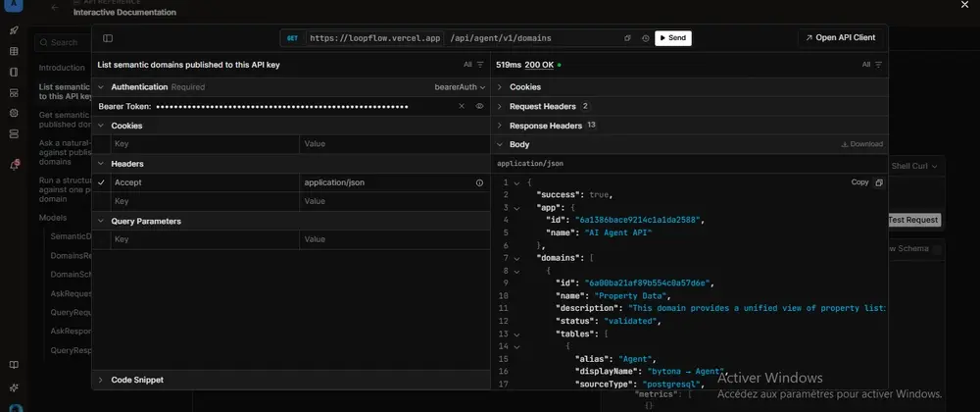Collapse the Authentication section
980x412 pixels.
point(101,87)
